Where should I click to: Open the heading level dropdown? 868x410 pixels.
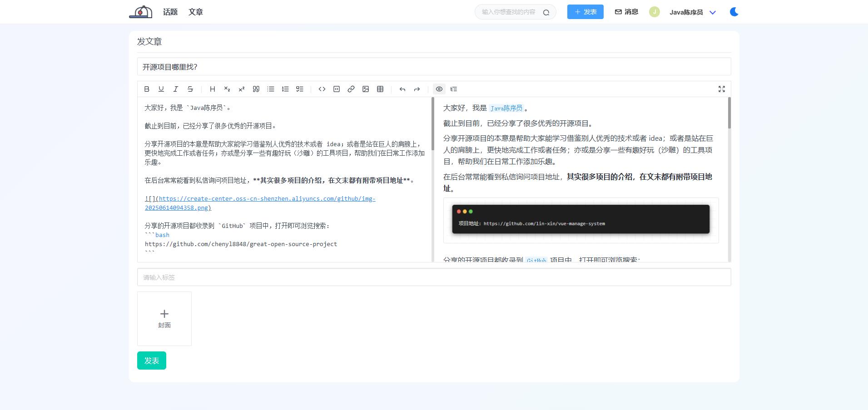click(x=212, y=89)
